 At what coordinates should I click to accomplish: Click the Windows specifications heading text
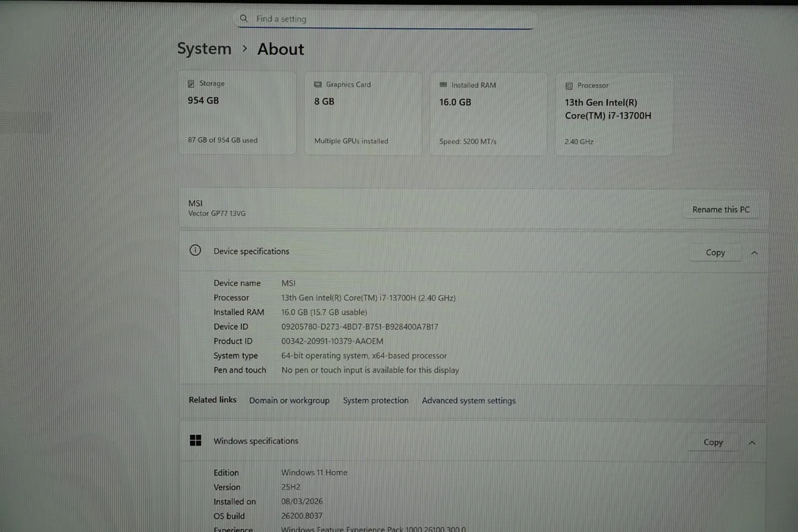(255, 441)
